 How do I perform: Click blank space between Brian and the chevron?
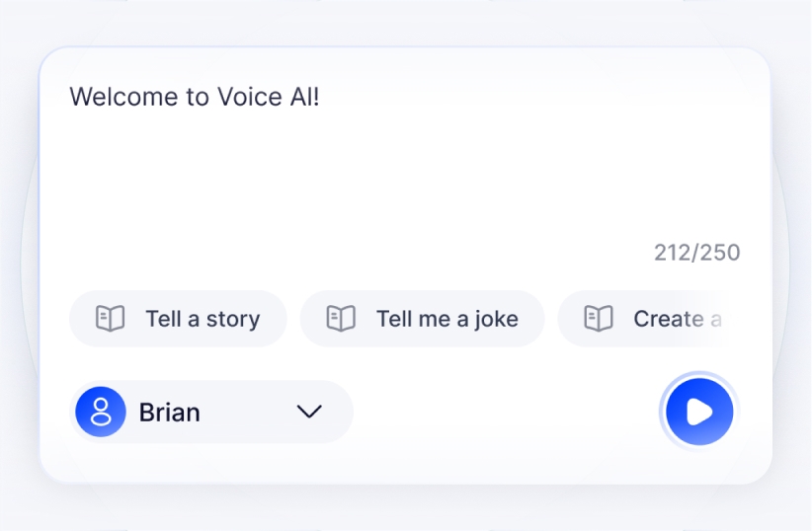(x=247, y=412)
